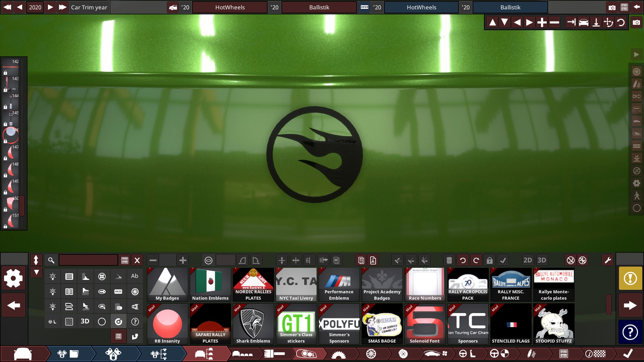Click the trash delete fixture icon
Viewport: 644px width, 362px height.
click(449, 260)
